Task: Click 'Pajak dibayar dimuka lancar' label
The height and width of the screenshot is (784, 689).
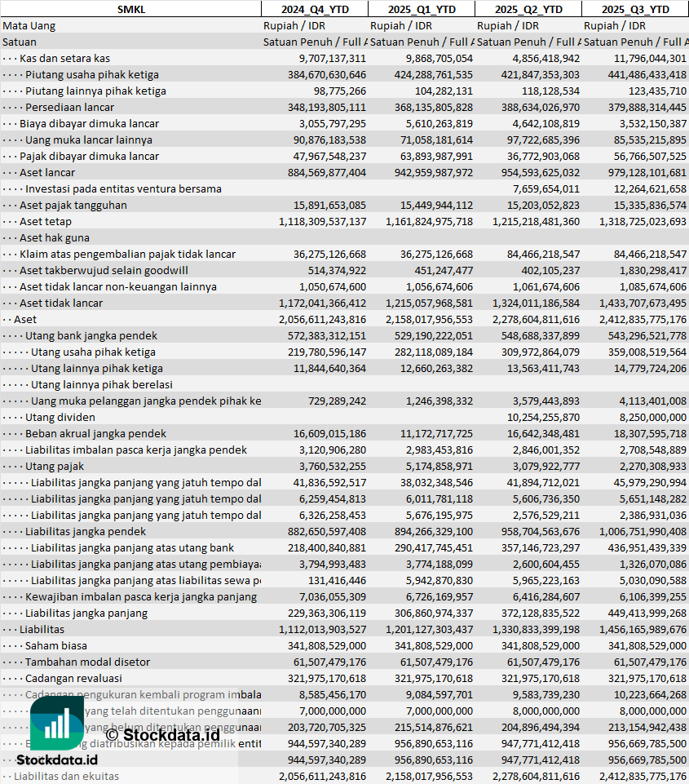Action: coord(90,156)
